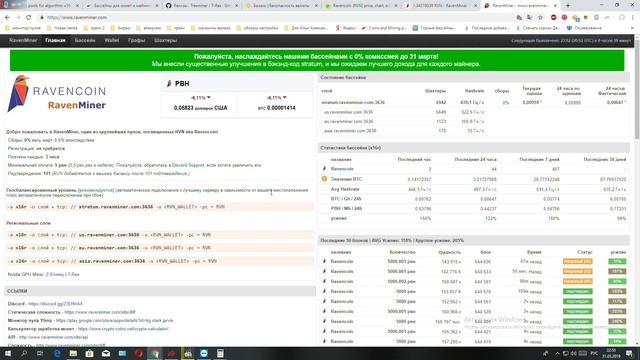Screen dimensions: 640x360
Task: Click RavenMiner brand in navbar
Action: pyautogui.click(x=23, y=40)
